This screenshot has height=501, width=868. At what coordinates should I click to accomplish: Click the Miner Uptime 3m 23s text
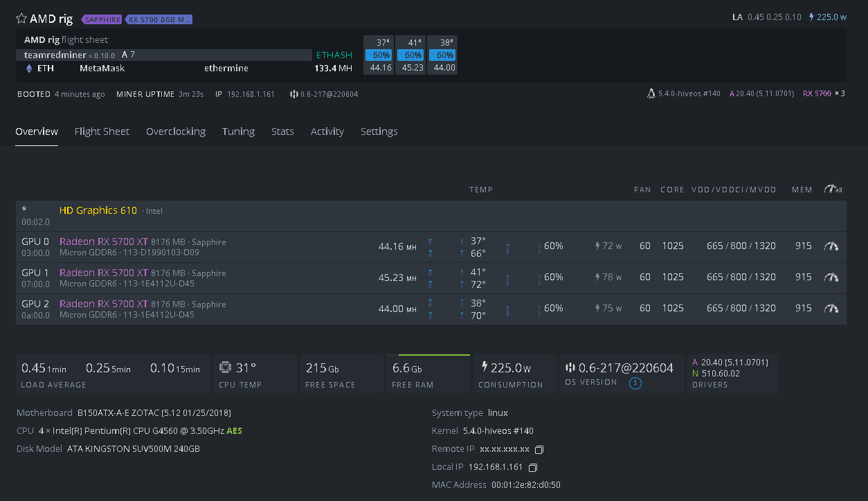(160, 94)
